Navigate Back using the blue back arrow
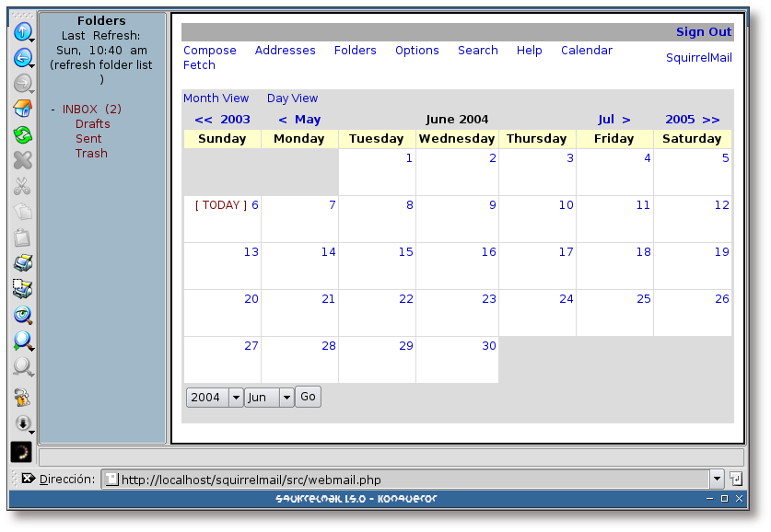Screen dimensions: 771x532 click(23, 58)
